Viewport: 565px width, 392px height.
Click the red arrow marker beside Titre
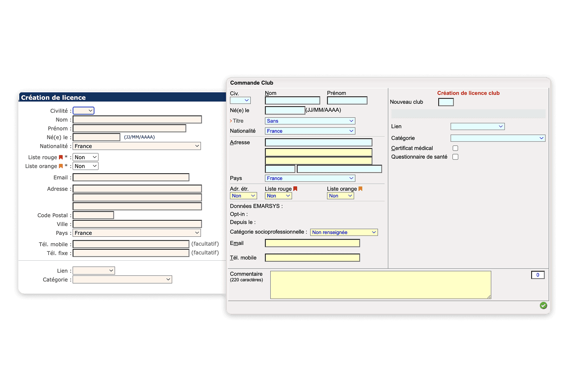pyautogui.click(x=231, y=121)
